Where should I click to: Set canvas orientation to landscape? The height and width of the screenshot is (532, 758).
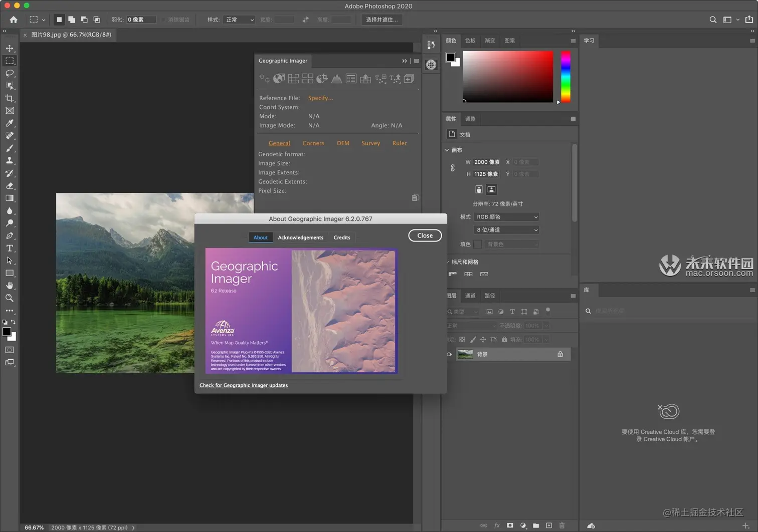click(x=491, y=189)
